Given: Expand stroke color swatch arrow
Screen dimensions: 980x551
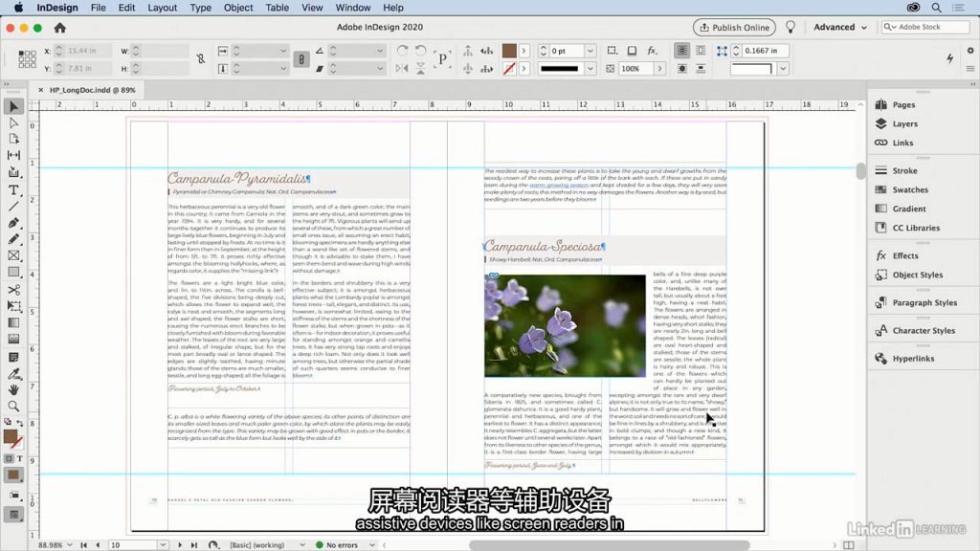Looking at the screenshot, I should click(x=523, y=68).
